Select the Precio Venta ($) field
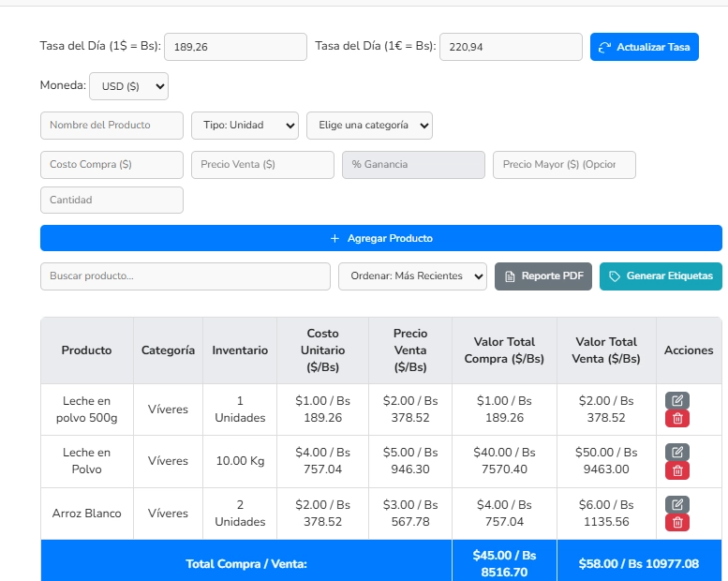 tap(262, 164)
